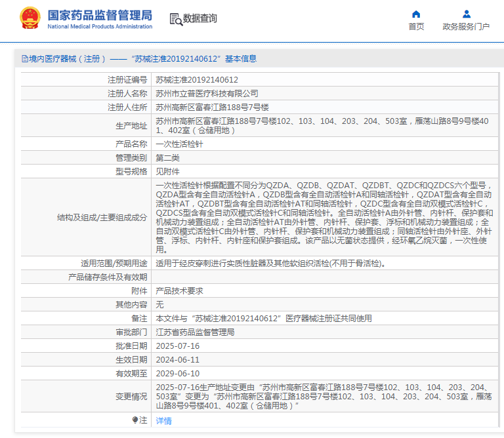504x438 pixels.
Task: Click the National Medical Products Administration text
Action: [100, 27]
